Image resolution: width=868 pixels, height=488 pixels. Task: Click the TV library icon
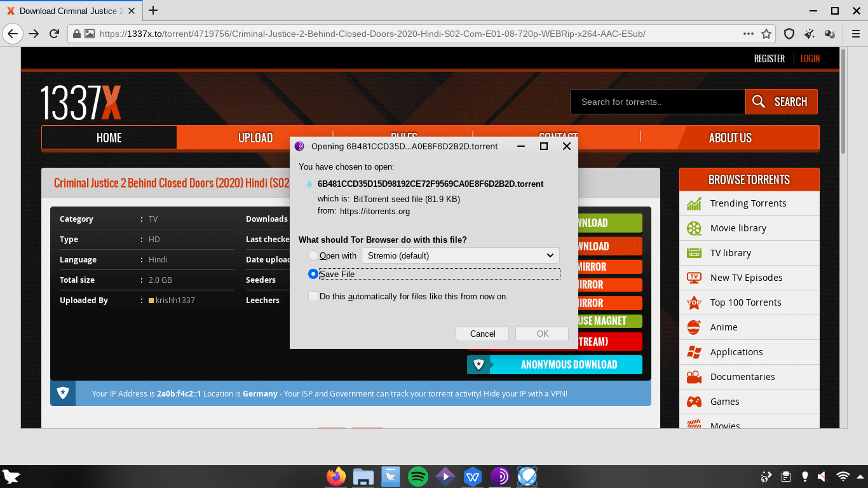(x=694, y=253)
